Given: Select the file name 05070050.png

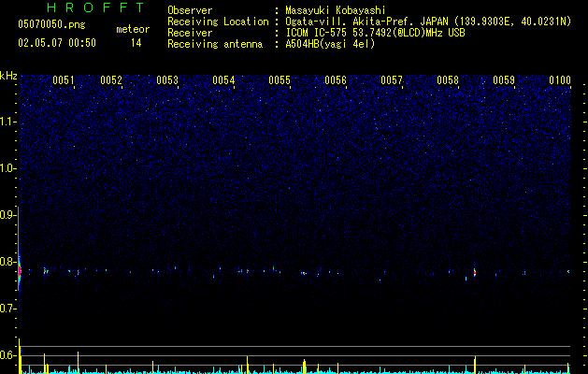Looking at the screenshot, I should pyautogui.click(x=51, y=24).
